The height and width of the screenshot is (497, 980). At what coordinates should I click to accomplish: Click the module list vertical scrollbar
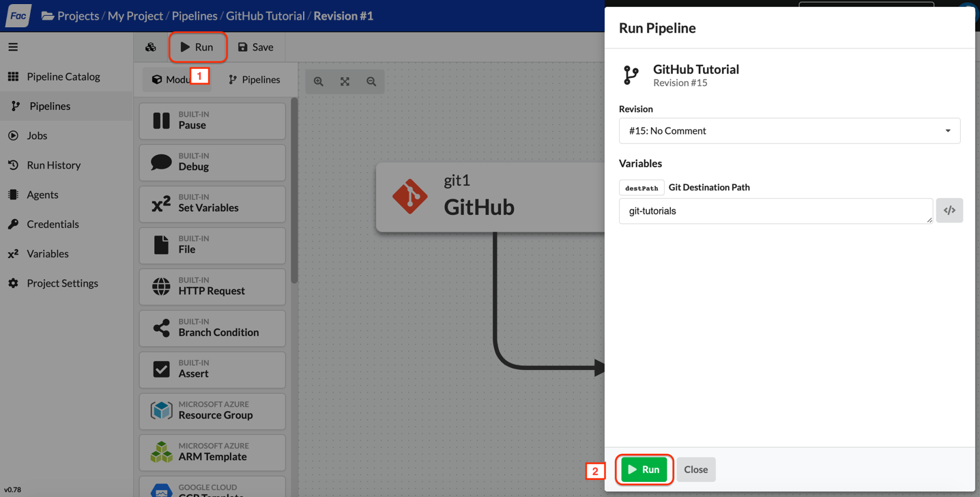point(294,191)
